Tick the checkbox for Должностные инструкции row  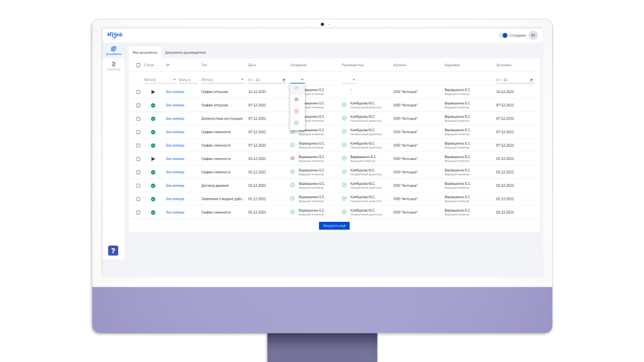[x=138, y=119]
